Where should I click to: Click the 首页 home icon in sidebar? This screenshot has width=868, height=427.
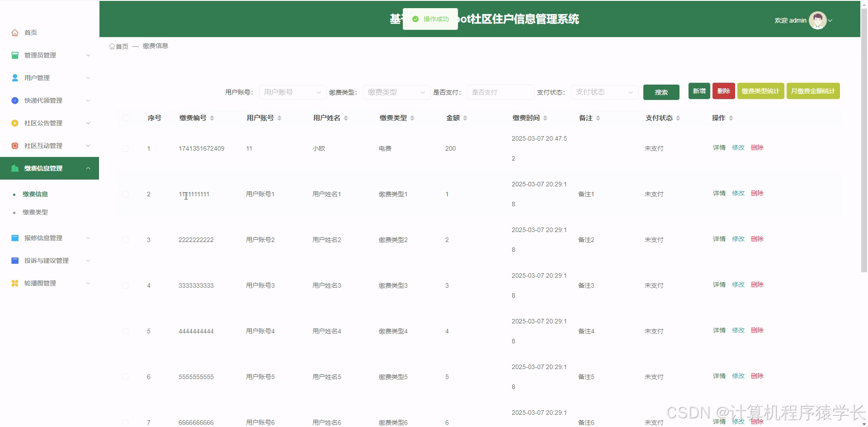[x=15, y=32]
